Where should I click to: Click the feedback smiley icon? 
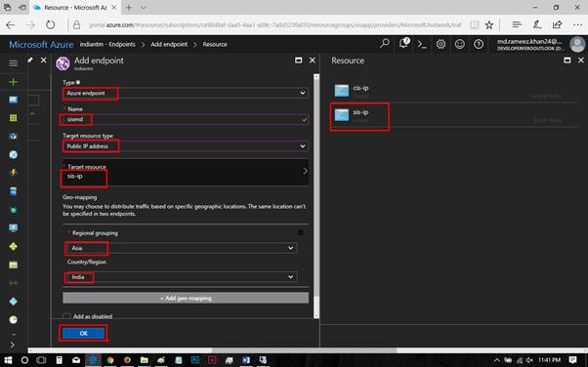coord(460,44)
